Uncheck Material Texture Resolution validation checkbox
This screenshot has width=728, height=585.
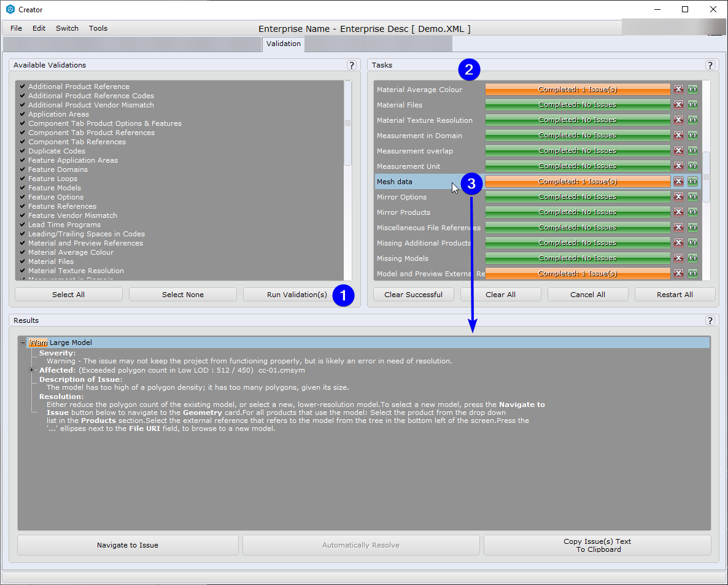pyautogui.click(x=22, y=271)
